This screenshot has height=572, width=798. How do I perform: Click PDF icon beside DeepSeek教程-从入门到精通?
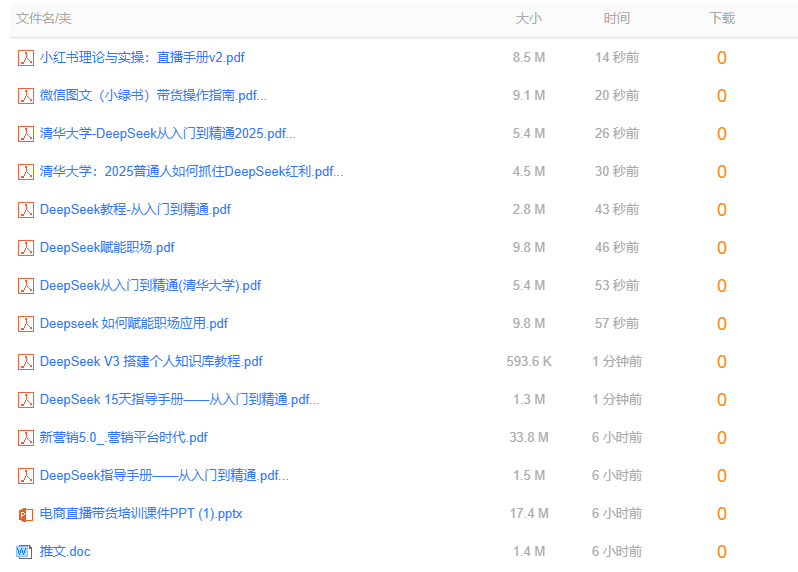(x=25, y=210)
